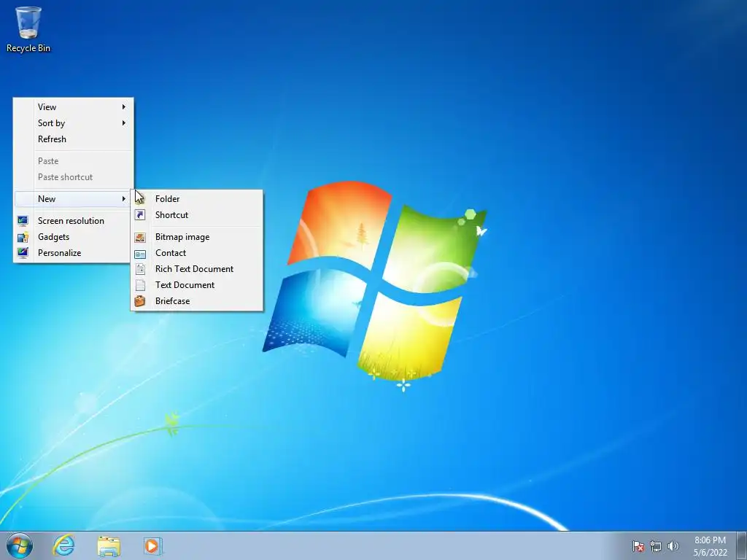Click the Show desktop button at taskbar end
This screenshot has height=560, width=747.
[742, 545]
